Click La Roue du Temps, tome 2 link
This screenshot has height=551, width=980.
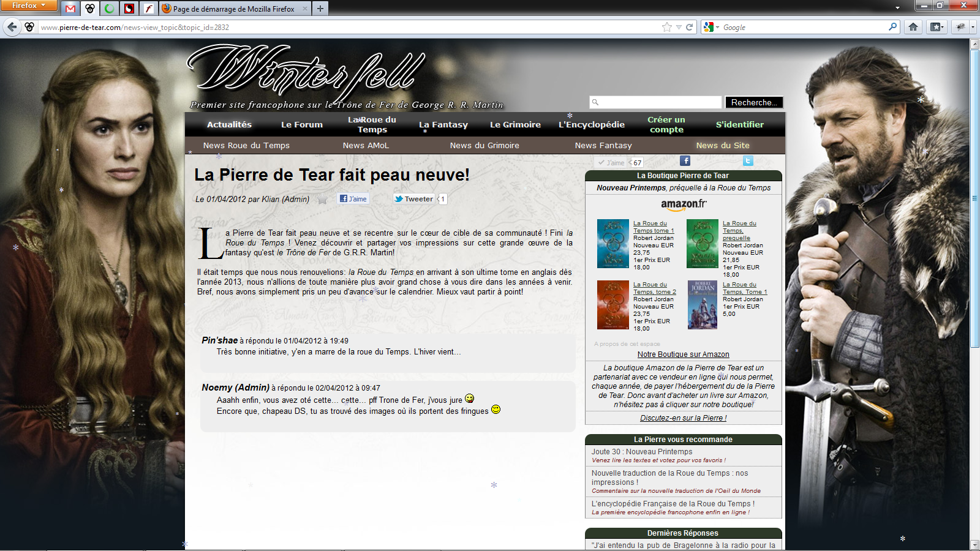tap(655, 288)
